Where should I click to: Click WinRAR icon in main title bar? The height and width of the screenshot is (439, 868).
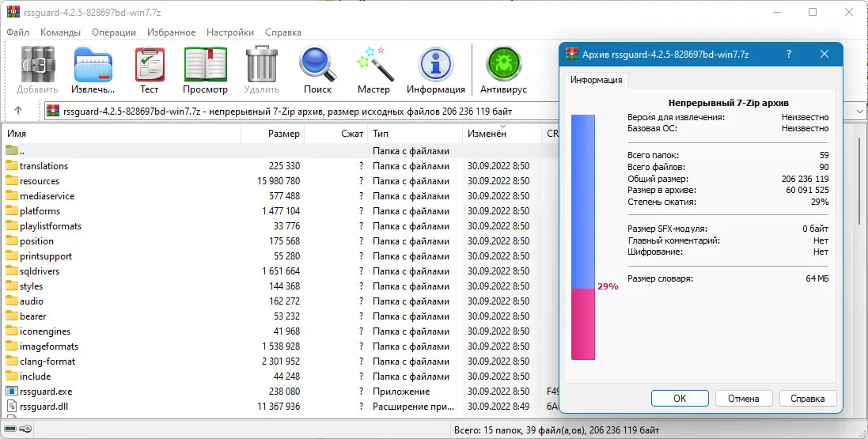[13, 12]
